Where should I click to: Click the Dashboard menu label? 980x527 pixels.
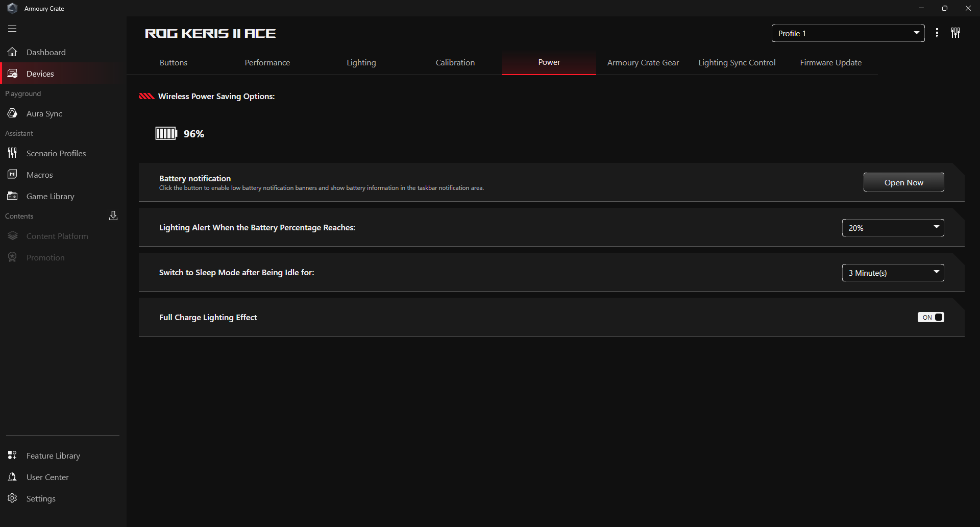[46, 52]
